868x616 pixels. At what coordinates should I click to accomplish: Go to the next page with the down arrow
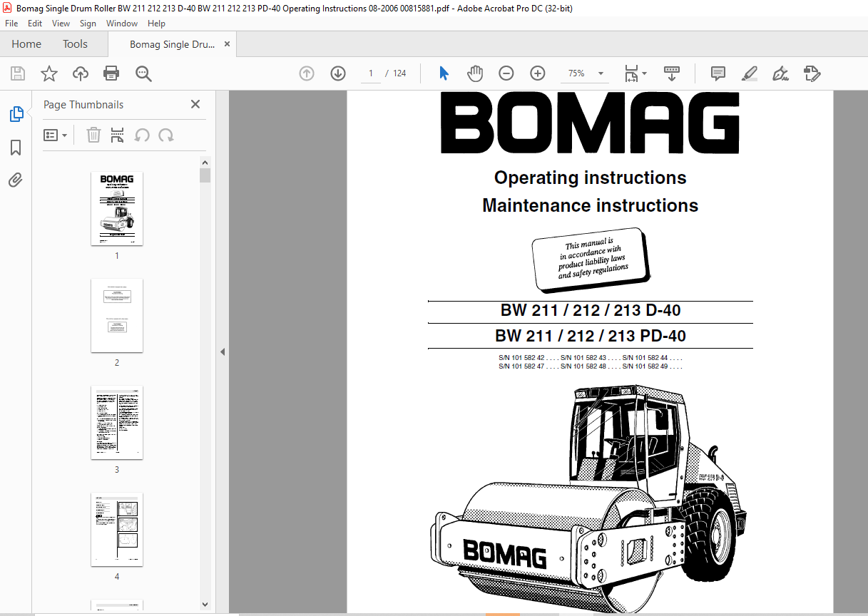pyautogui.click(x=338, y=73)
